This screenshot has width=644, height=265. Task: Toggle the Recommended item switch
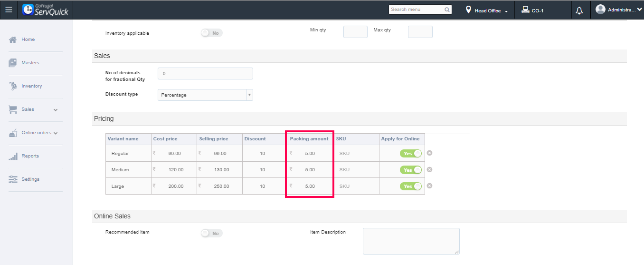pos(211,233)
